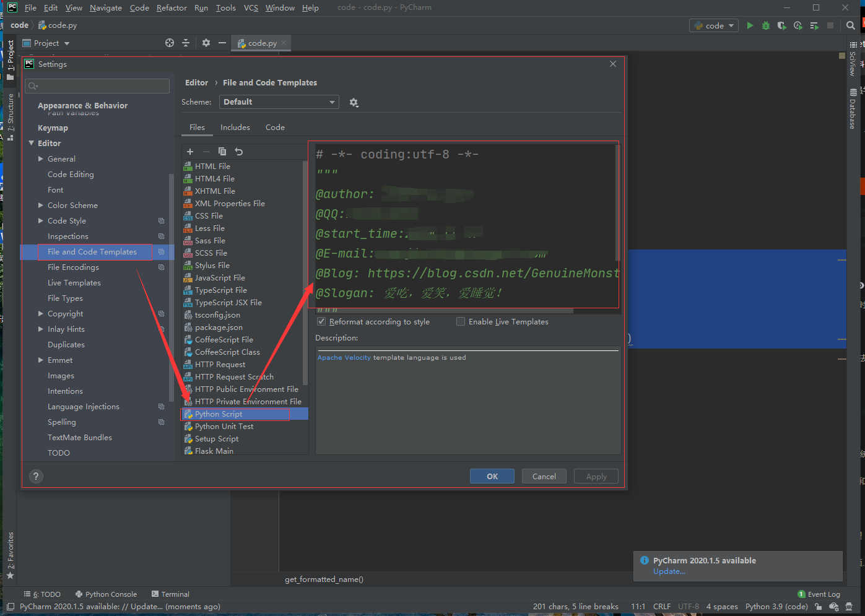Click the Debug bug icon
Screen dimensions: 865x616
[766, 25]
